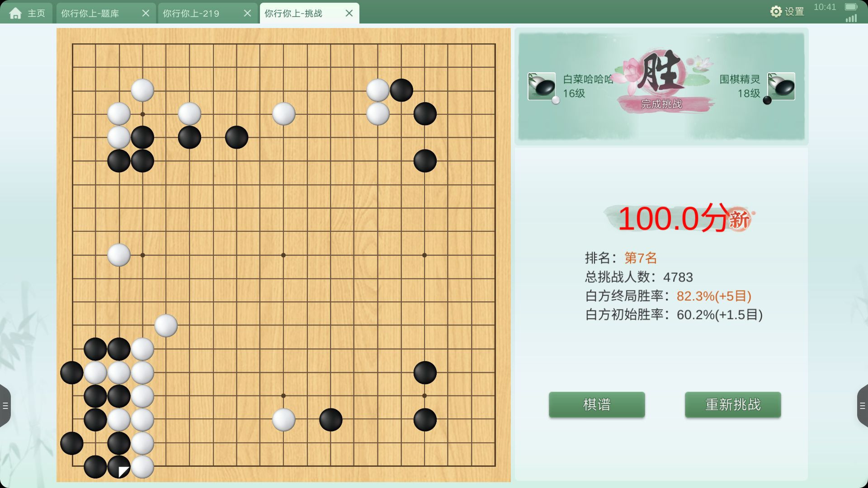Close the 你行你上-219 tab

click(x=247, y=13)
